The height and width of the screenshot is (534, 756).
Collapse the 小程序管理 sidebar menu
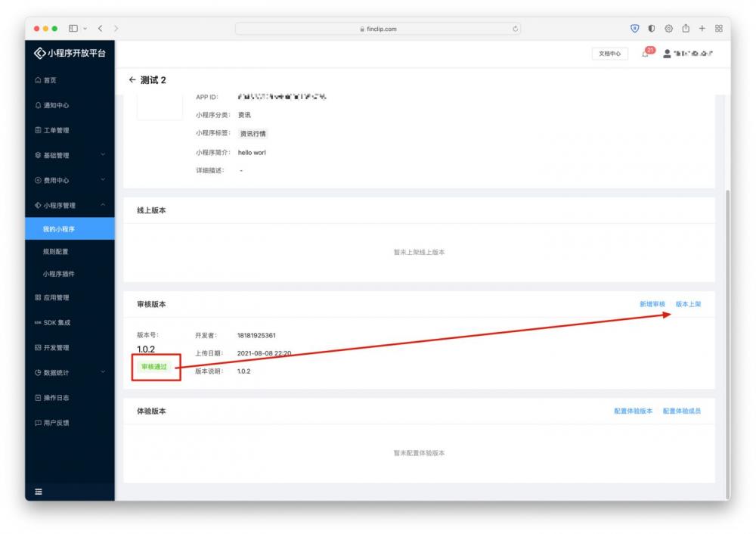tap(70, 206)
